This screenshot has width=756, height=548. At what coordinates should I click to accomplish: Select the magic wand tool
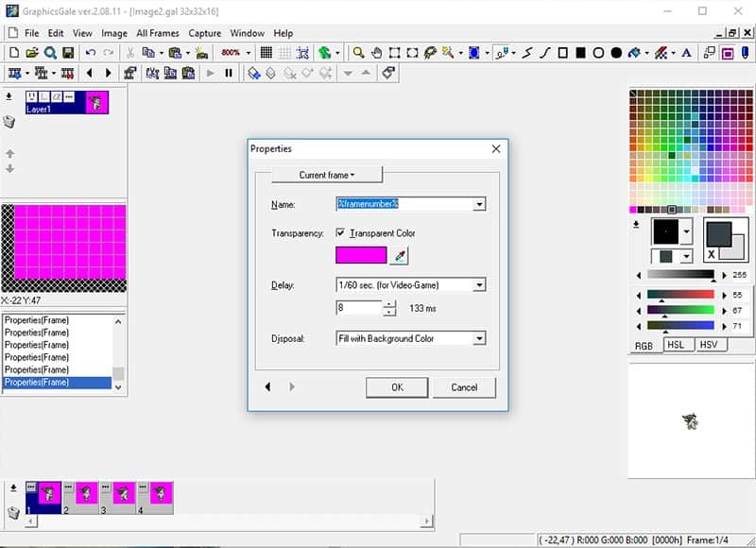(448, 53)
